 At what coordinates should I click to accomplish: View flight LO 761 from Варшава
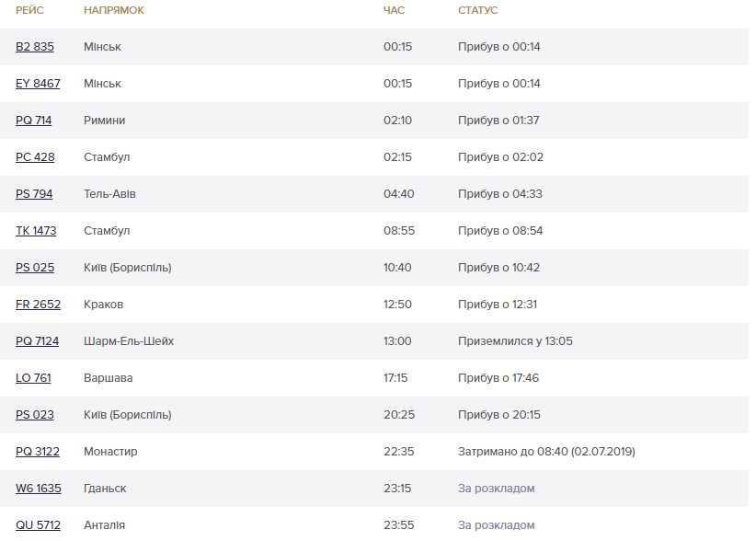pyautogui.click(x=33, y=378)
